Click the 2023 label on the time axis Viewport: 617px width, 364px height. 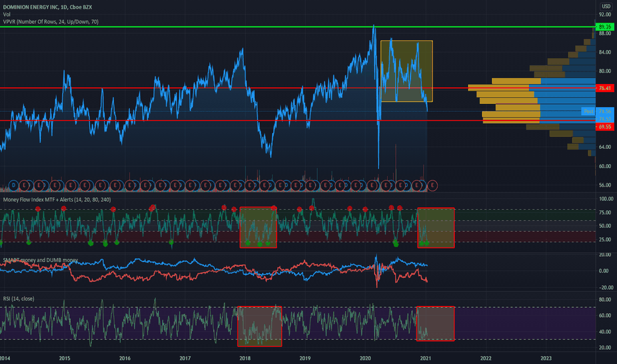(546, 358)
